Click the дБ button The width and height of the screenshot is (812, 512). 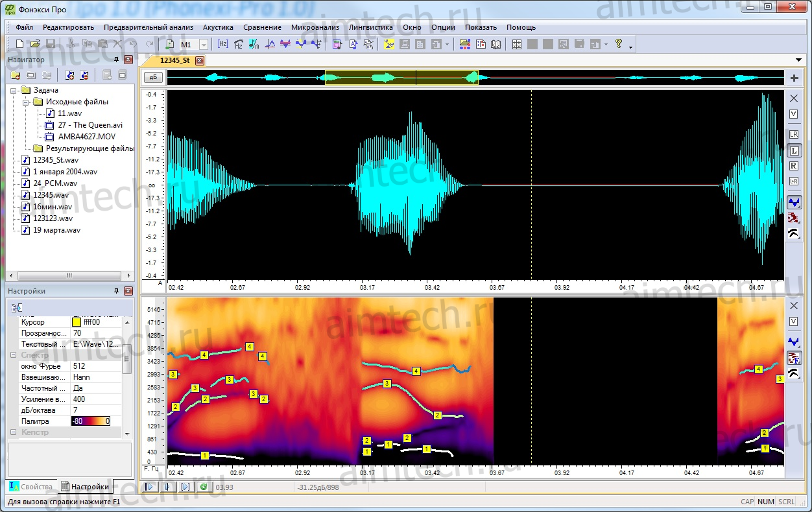point(153,77)
